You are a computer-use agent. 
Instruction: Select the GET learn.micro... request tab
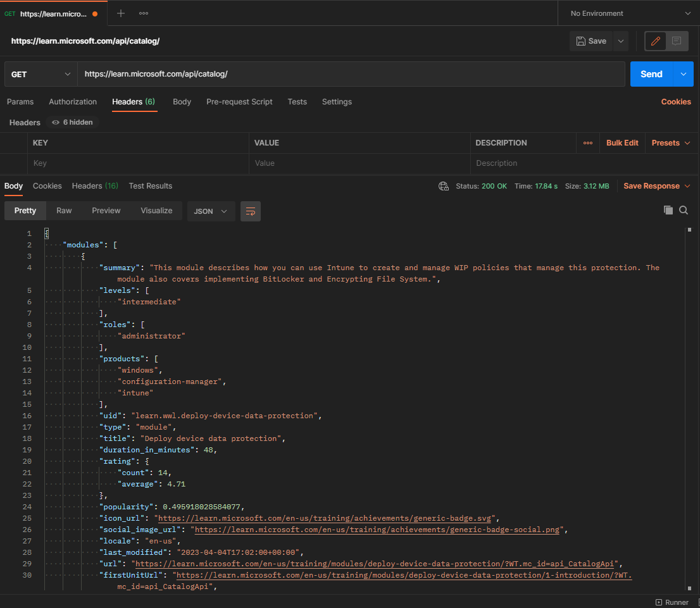pyautogui.click(x=53, y=13)
